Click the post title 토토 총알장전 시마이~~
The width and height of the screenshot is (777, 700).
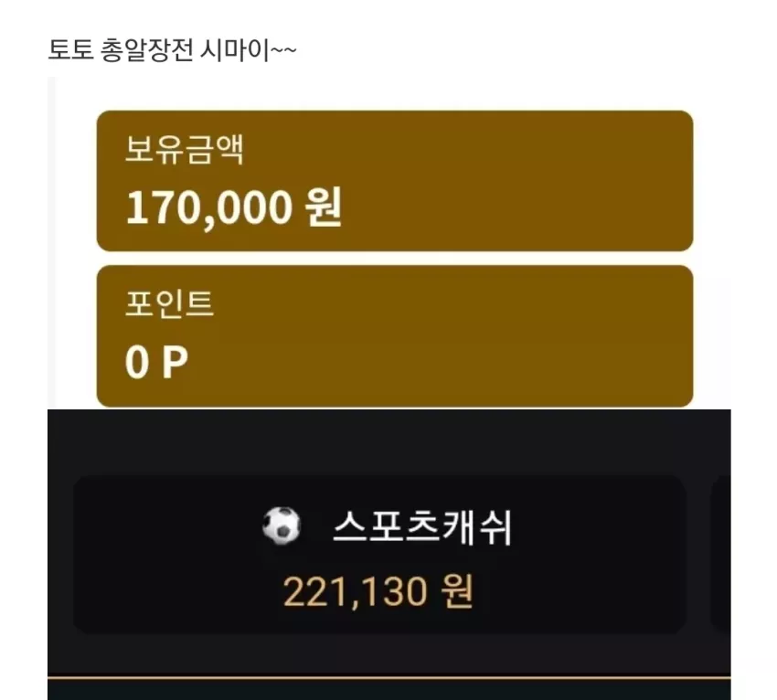(173, 50)
